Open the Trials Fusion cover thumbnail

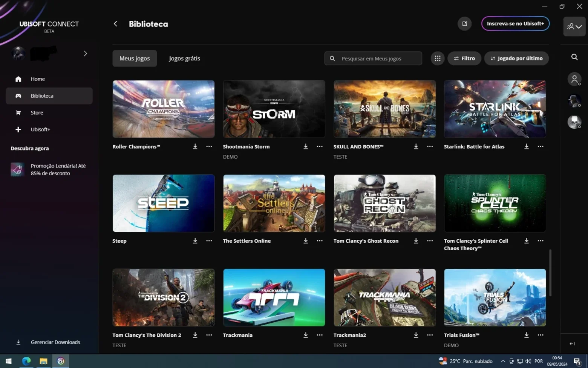point(495,297)
